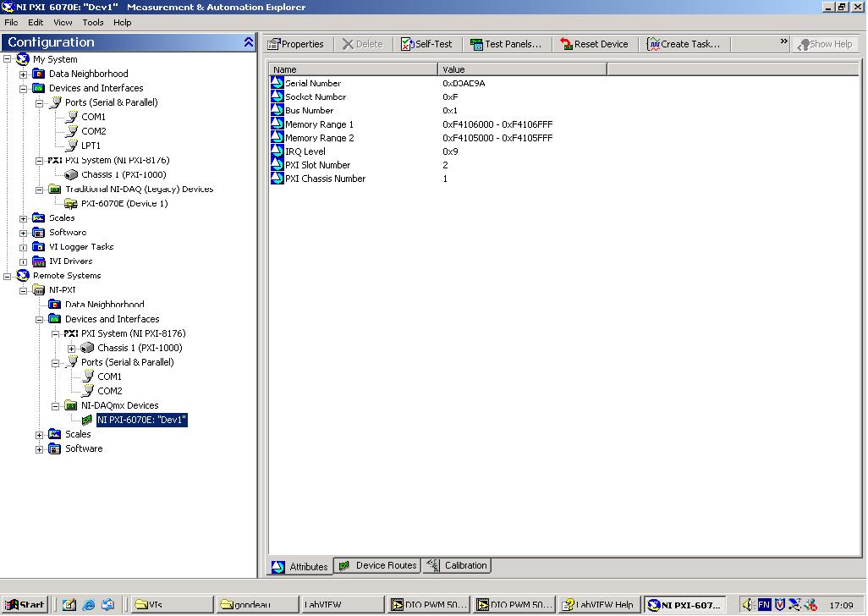
Task: Sort by the Value column header
Action: tap(522, 69)
